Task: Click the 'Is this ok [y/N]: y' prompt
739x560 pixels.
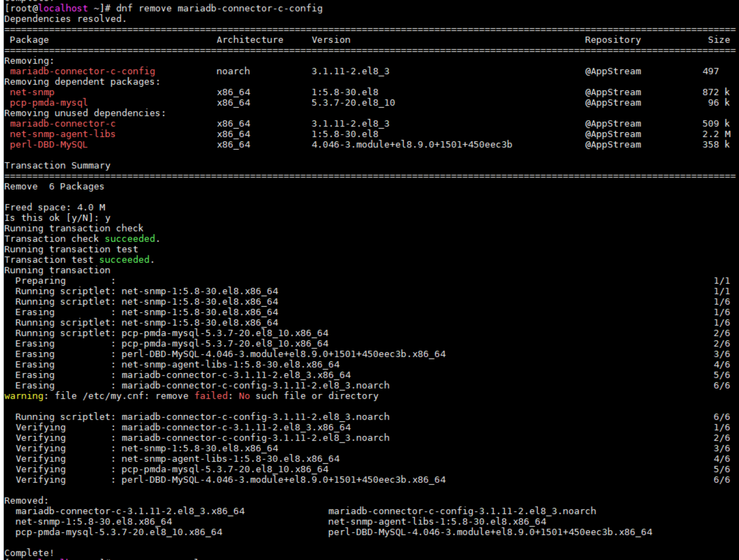Action: click(x=58, y=218)
